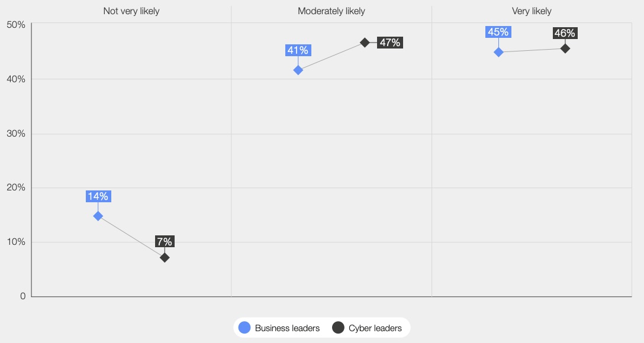Click the 14% data label
644x343 pixels.
pos(98,196)
